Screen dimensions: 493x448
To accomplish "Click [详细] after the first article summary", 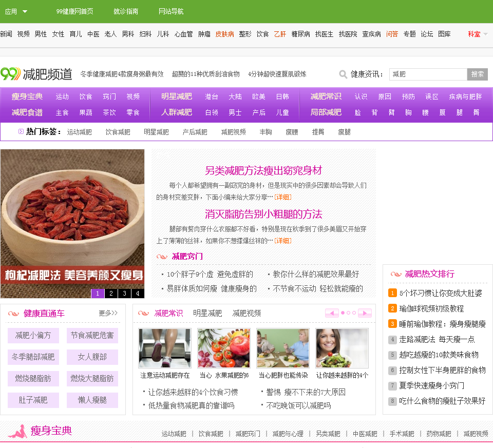I will [282, 197].
